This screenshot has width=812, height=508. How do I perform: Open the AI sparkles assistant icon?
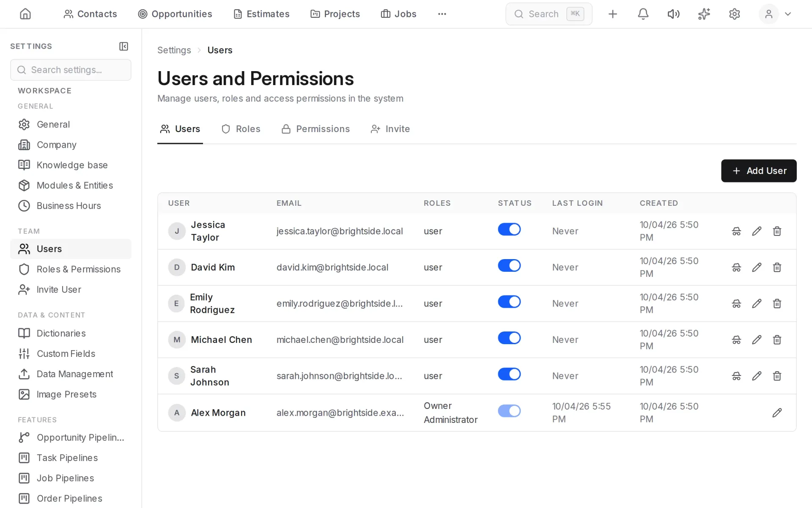tap(704, 14)
